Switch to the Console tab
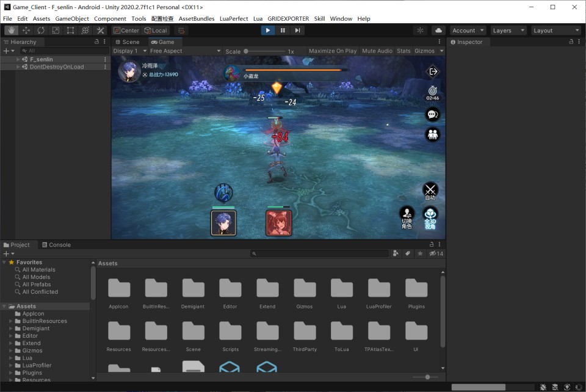This screenshot has width=586, height=392. tap(56, 245)
